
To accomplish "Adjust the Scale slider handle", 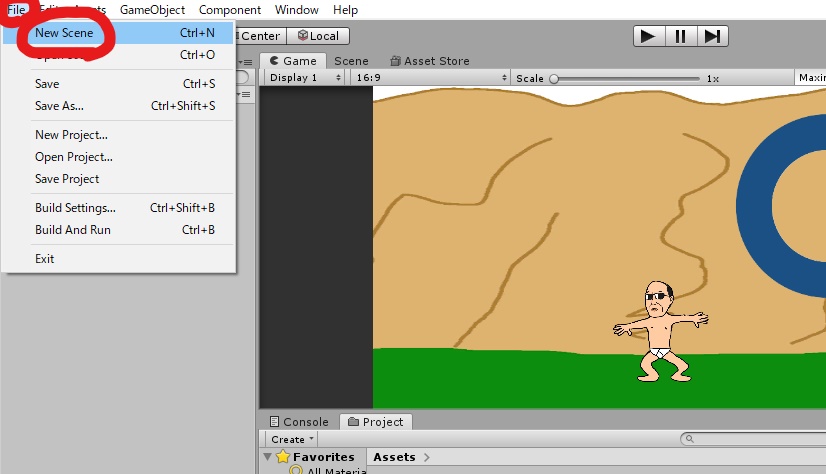I will click(554, 78).
